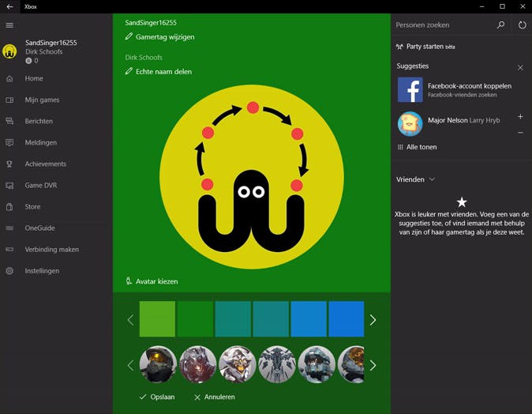Select the dark green color swatch

195,319
